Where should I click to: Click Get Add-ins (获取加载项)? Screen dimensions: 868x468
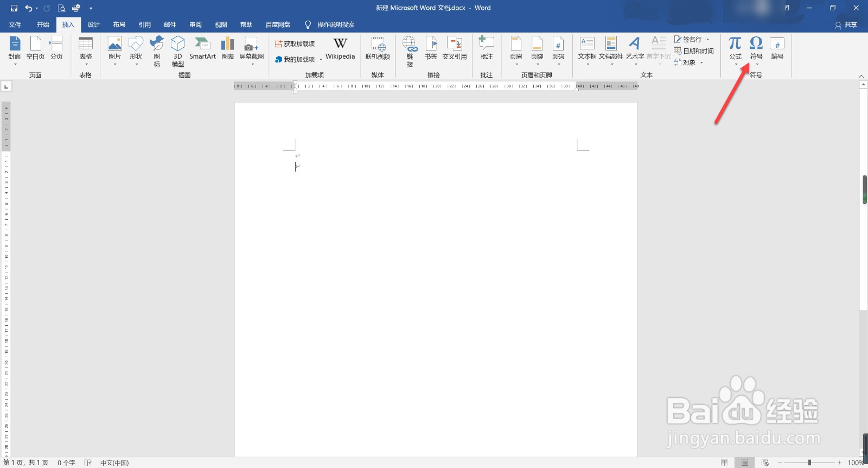295,44
